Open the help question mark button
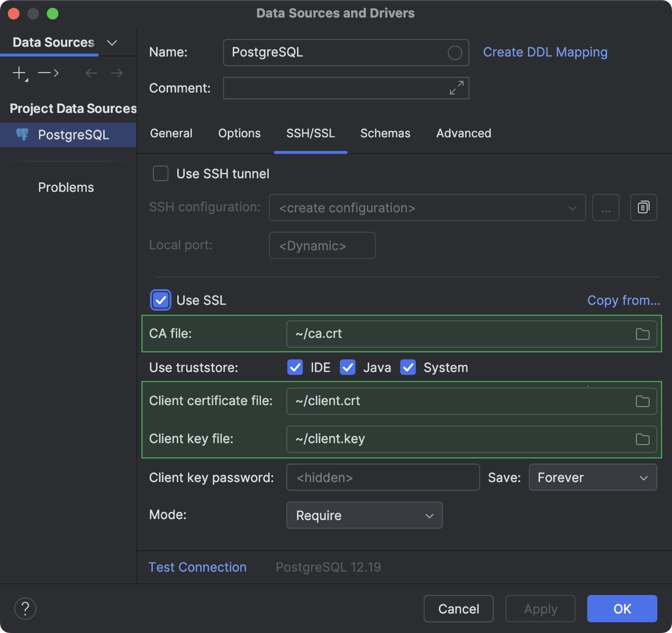 click(x=25, y=609)
